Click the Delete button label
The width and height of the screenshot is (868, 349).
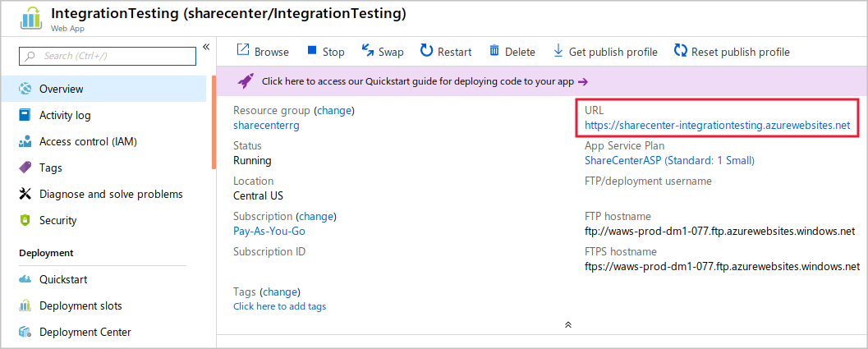[x=520, y=52]
